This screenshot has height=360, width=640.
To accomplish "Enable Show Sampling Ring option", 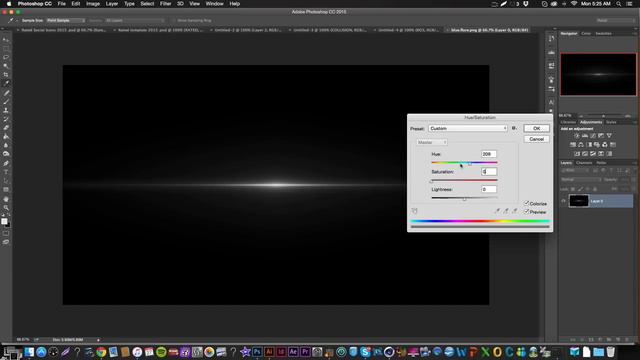I will (174, 20).
